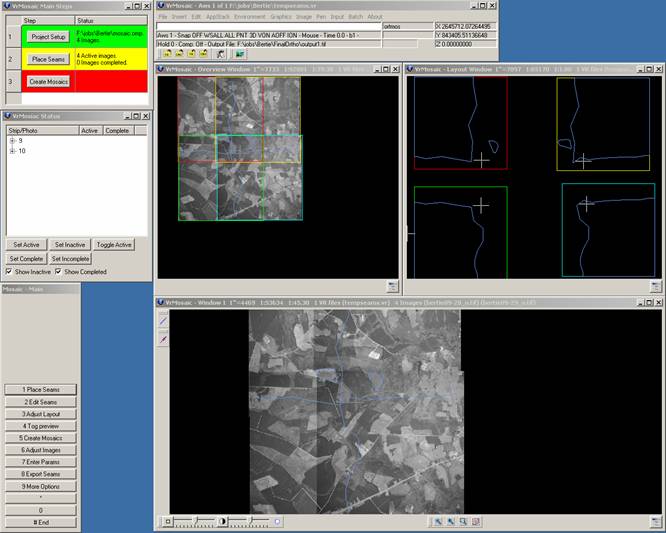The image size is (666, 533).
Task: Click the half-circle contrast icon in Window 1
Action: 223,521
